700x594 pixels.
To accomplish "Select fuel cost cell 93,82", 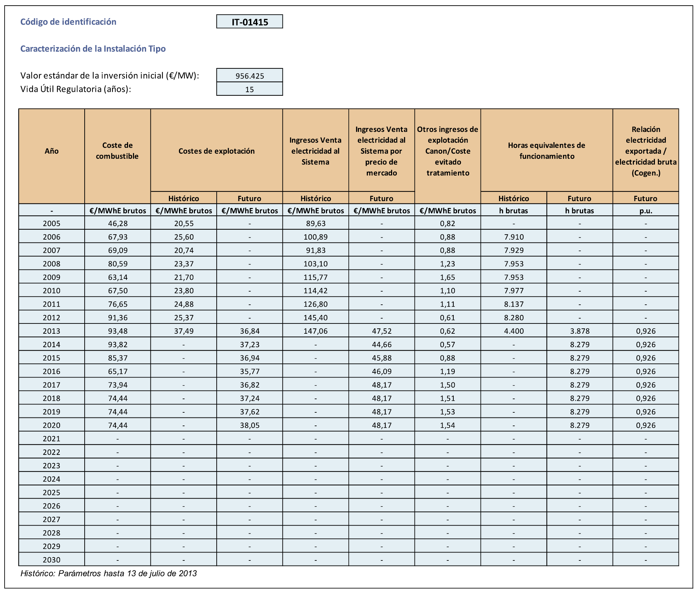I will pos(118,345).
